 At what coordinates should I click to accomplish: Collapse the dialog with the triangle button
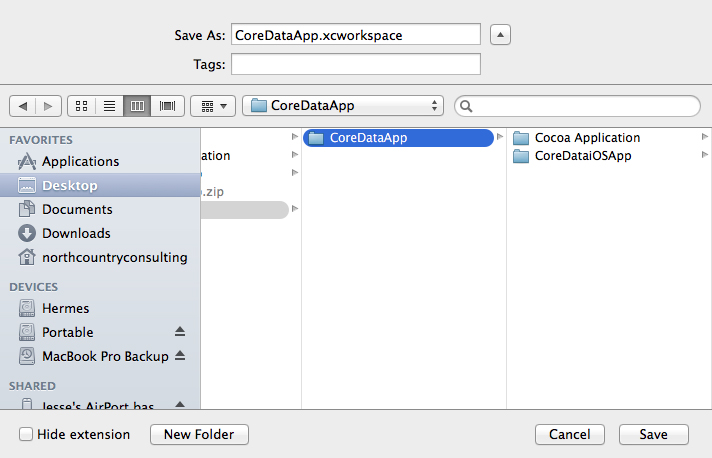500,35
